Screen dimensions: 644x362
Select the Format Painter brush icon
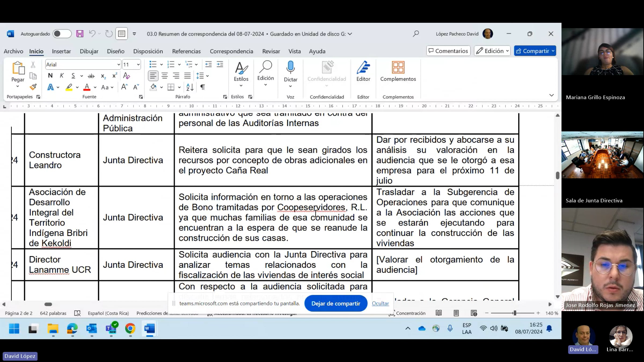pos(33,87)
